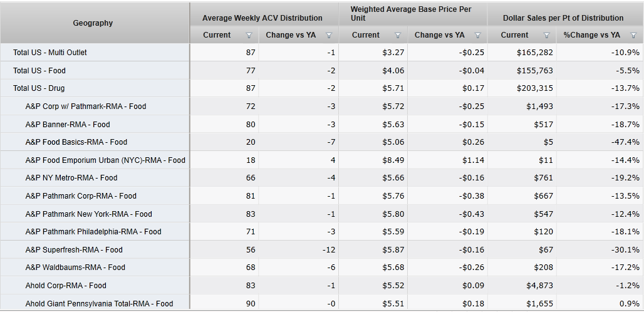
Task: Click filter icon on Base Price Current column
Action: (x=398, y=36)
